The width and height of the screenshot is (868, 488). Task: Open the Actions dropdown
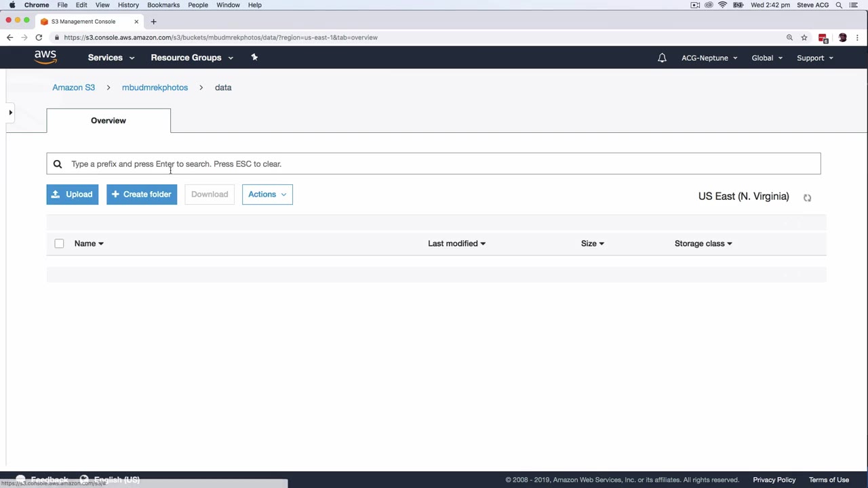(267, 195)
